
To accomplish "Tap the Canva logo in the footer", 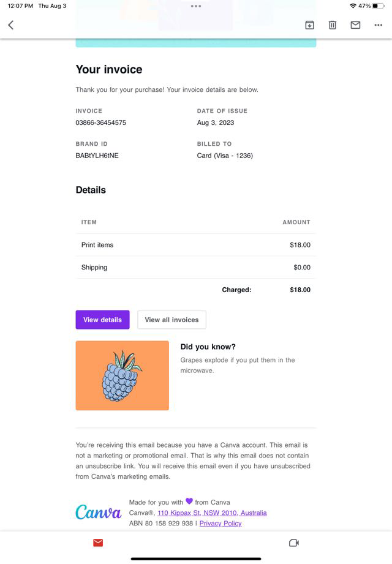I will point(98,512).
